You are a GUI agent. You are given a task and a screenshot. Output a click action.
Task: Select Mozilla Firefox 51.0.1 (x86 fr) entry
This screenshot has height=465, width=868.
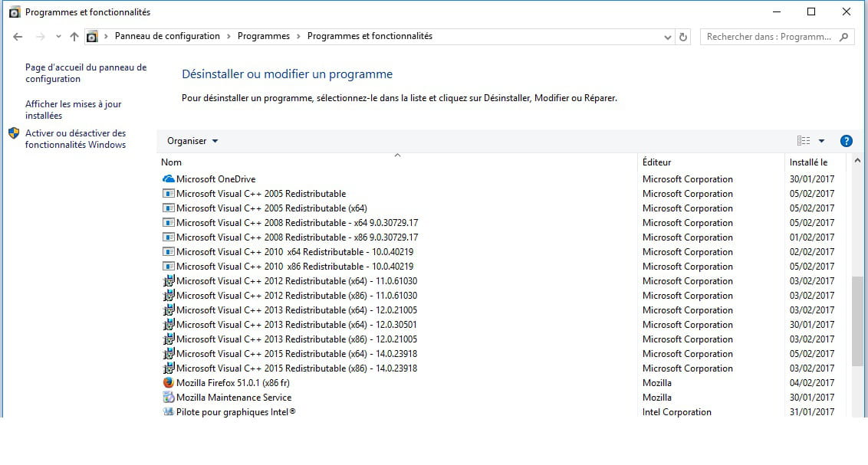(x=501, y=382)
